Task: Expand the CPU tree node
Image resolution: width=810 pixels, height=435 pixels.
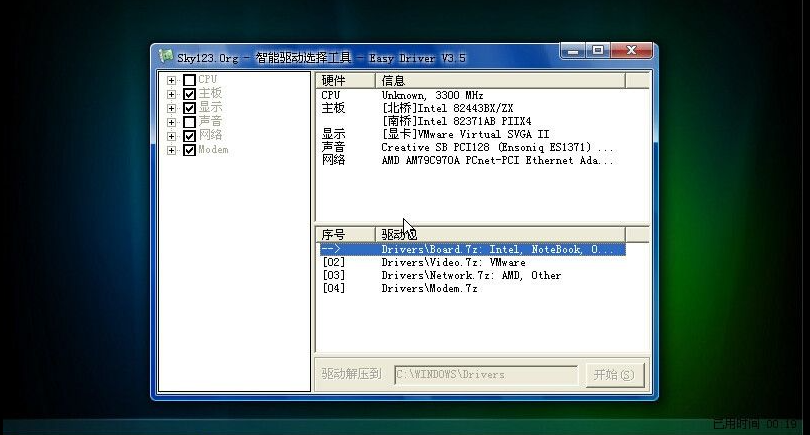Action: (x=172, y=80)
